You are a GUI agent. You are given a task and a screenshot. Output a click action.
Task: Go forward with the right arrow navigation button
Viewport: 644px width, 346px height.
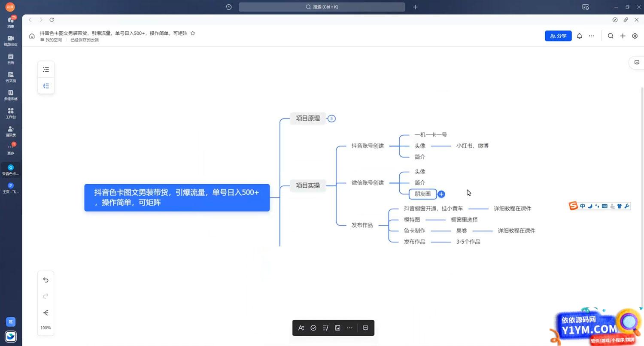click(41, 20)
